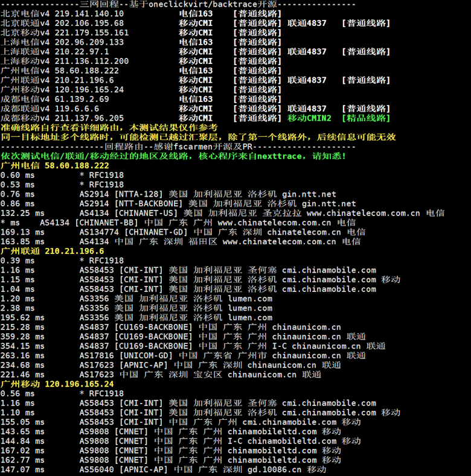Select the IP 211.137.96.205
This screenshot has height=476, width=471.
point(89,118)
